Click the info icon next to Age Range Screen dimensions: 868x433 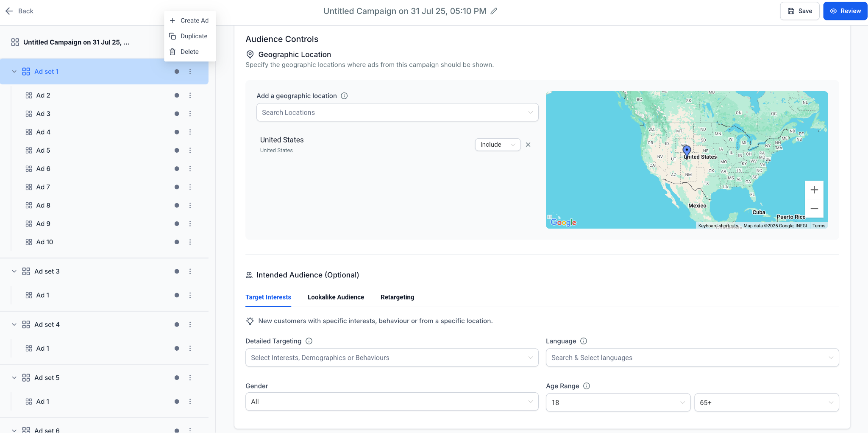(x=587, y=386)
